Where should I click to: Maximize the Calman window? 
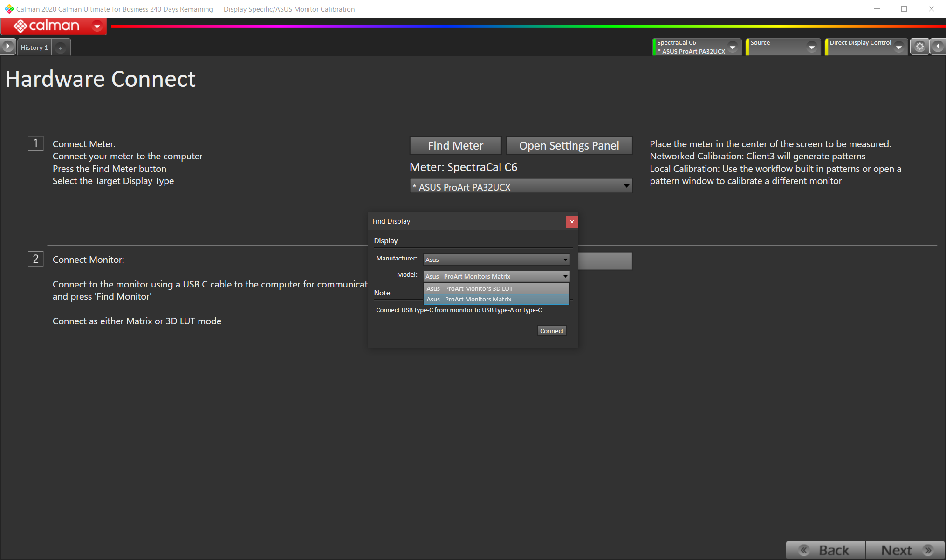(904, 9)
